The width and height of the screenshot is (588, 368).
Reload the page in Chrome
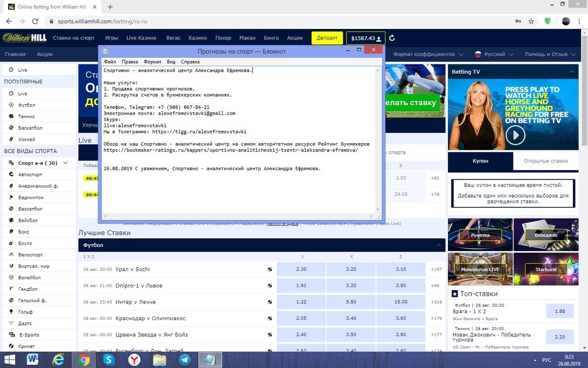(35, 21)
